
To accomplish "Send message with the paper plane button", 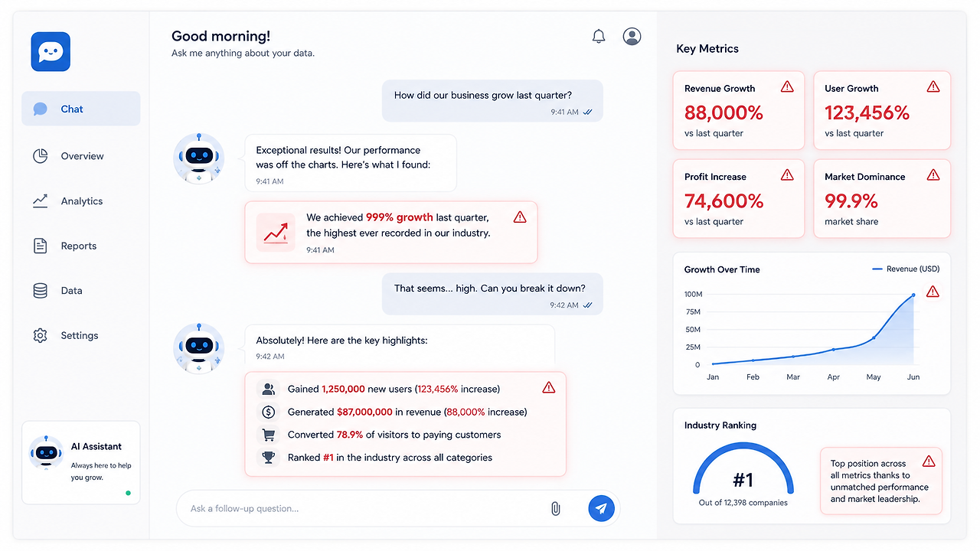I will [602, 508].
